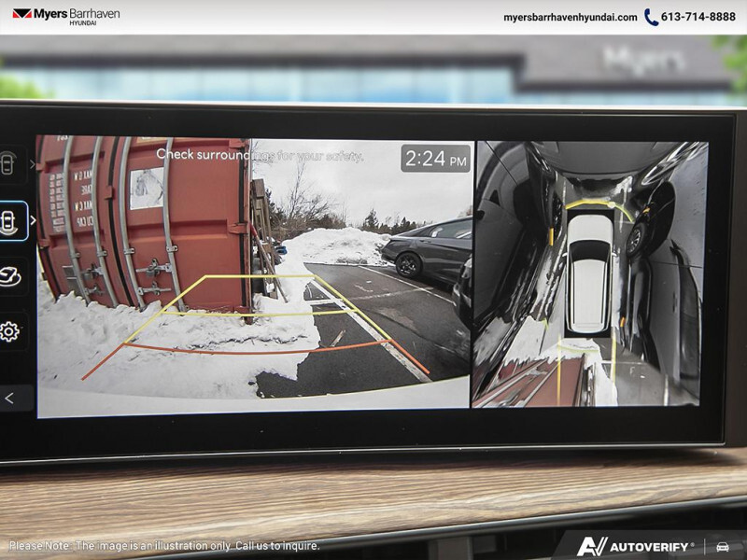Click the Myers Barrhaven Hyundai logo
This screenshot has width=747, height=560.
[65, 16]
